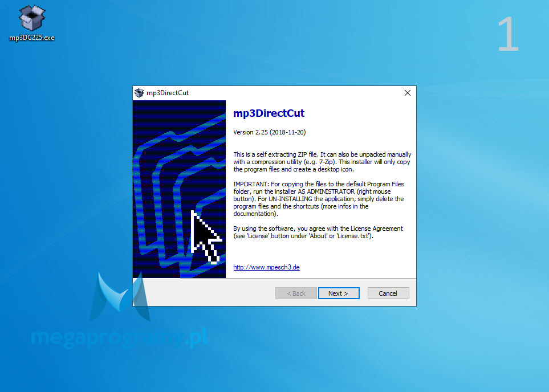
Task: Click the mp3DC225.exe file name label
Action: click(x=32, y=38)
